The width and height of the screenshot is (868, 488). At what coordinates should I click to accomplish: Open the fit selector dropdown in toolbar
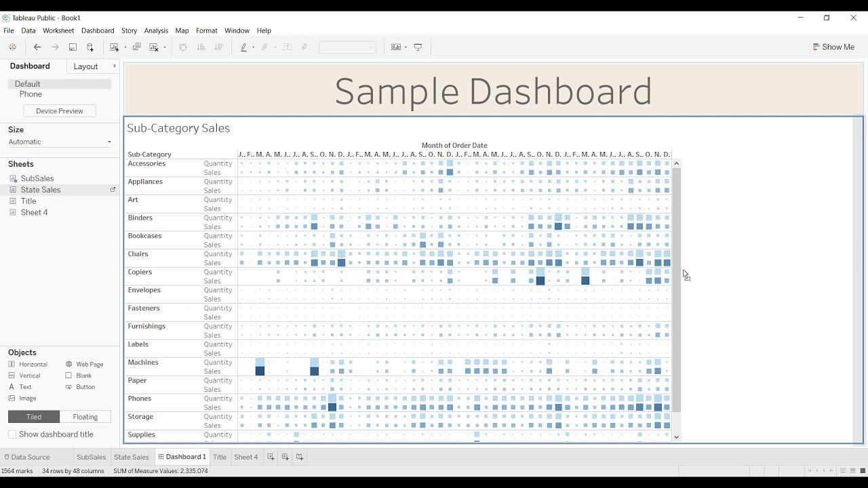347,47
